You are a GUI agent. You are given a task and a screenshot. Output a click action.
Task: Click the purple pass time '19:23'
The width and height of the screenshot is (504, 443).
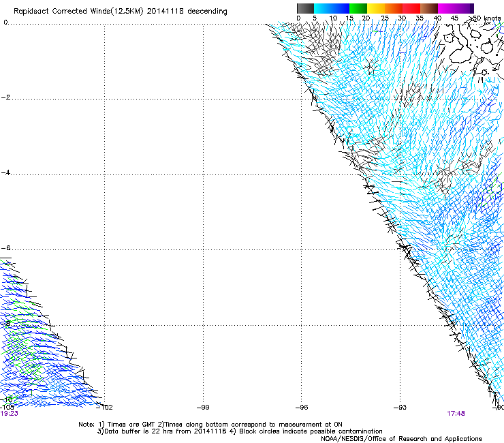coord(9,414)
